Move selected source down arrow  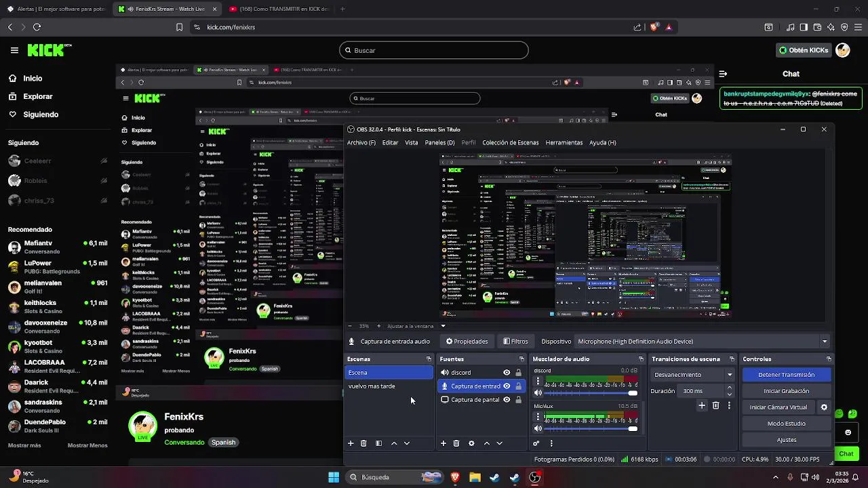[x=500, y=443]
